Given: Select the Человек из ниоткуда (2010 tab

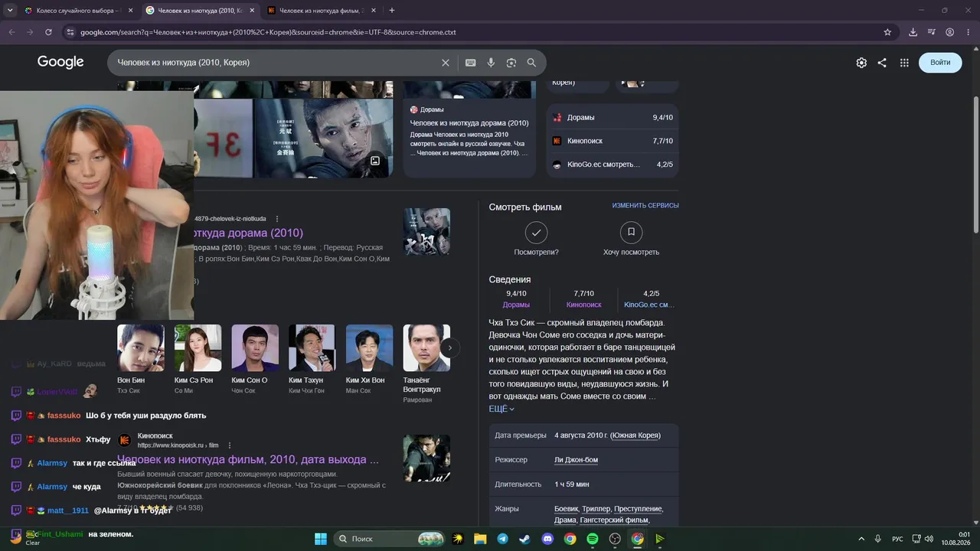Looking at the screenshot, I should pos(200,11).
